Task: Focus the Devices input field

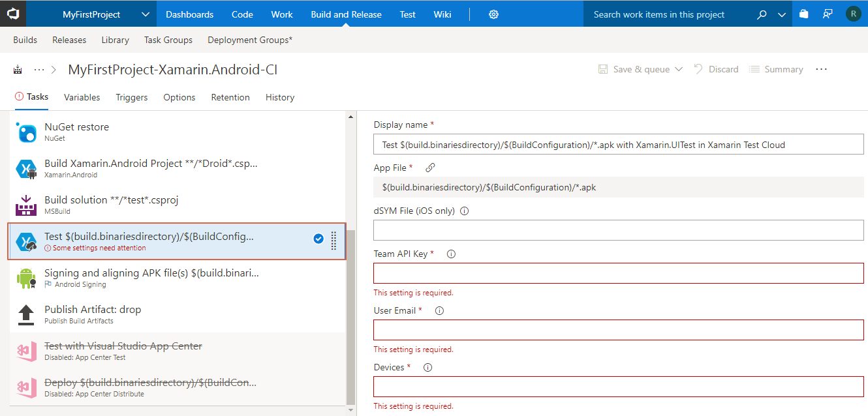Action: click(x=619, y=387)
